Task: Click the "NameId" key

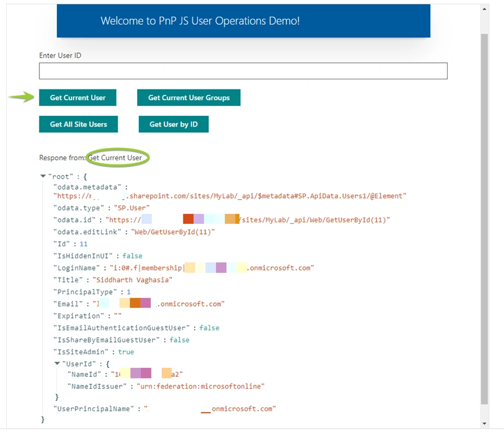Action: [84, 375]
